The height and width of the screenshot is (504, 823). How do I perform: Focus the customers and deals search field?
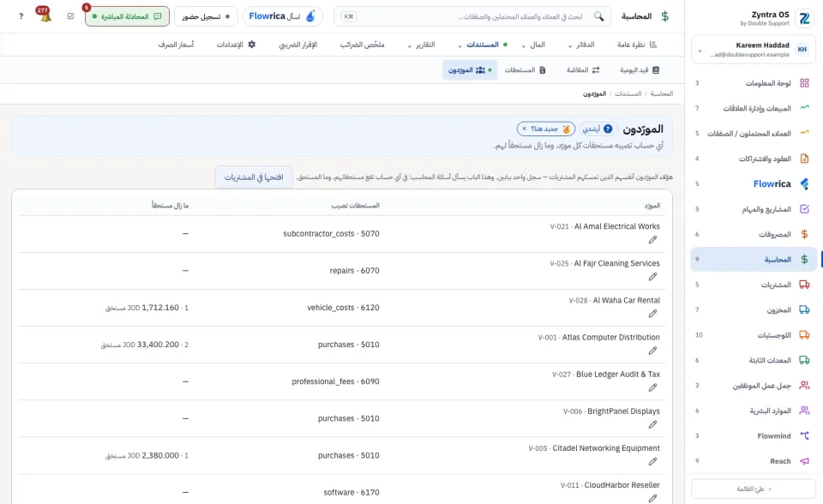click(x=472, y=16)
